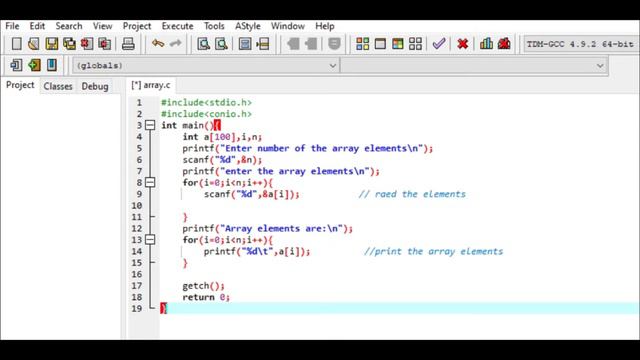
Task: Open the TDM-GCC 4.9.2 compiler dropdown
Action: [581, 44]
